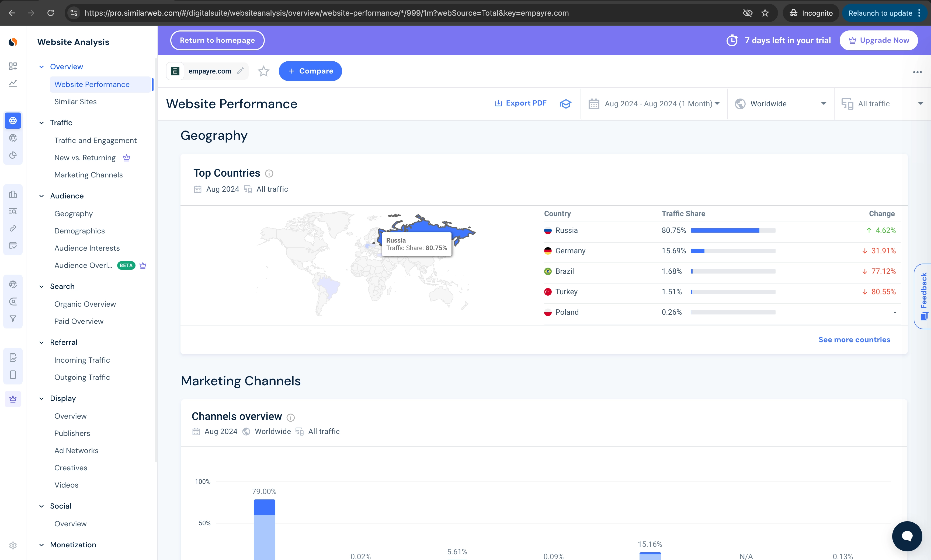
Task: Edit the empayre.com website name
Action: (x=240, y=71)
